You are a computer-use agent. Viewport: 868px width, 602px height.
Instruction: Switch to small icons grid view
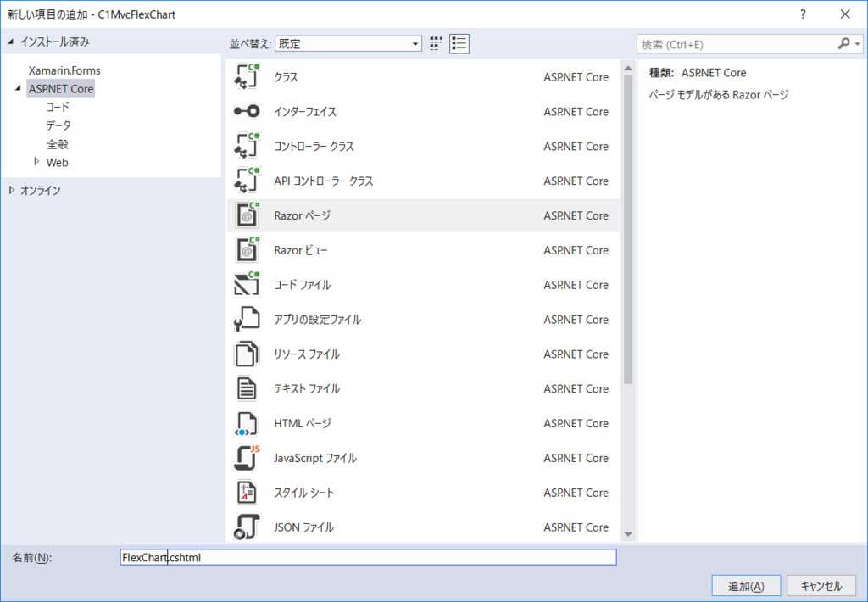[x=437, y=44]
